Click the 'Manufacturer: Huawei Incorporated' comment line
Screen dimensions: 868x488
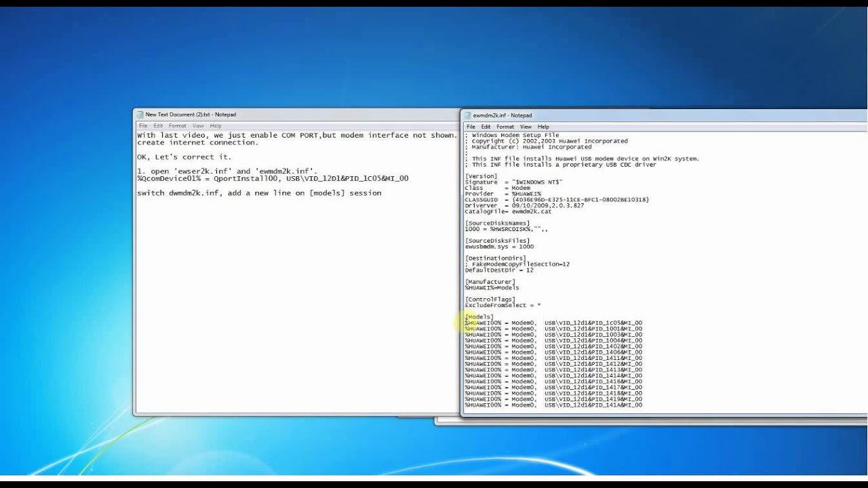(x=528, y=147)
